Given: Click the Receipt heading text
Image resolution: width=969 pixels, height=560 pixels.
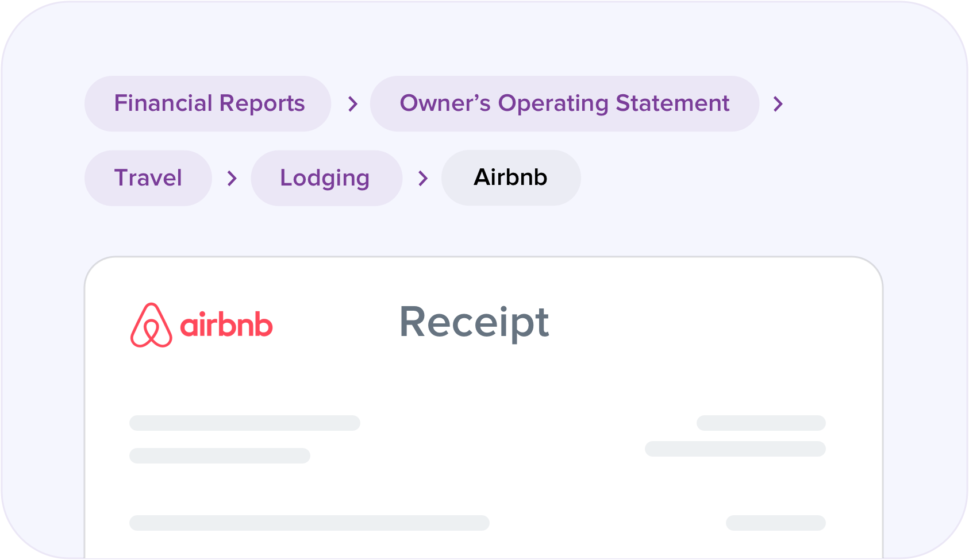Looking at the screenshot, I should pyautogui.click(x=474, y=323).
